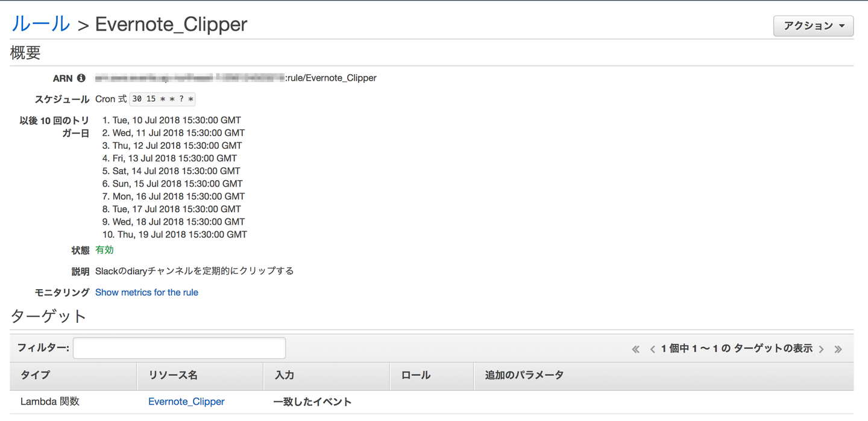Open Show metrics for the rule link

coord(146,292)
